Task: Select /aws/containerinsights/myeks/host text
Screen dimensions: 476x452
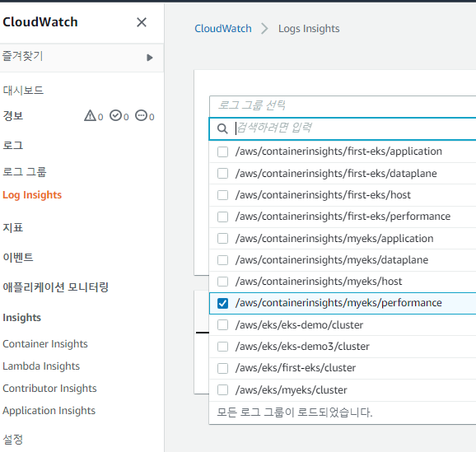Action: 319,282
